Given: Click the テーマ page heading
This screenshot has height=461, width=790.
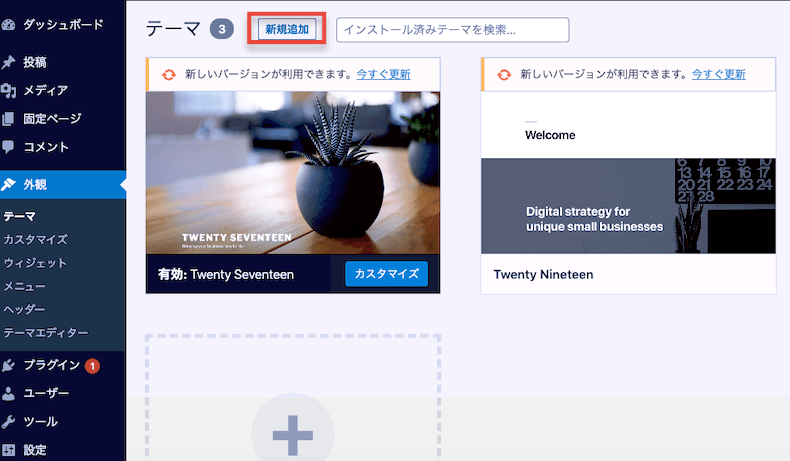Looking at the screenshot, I should tap(173, 29).
